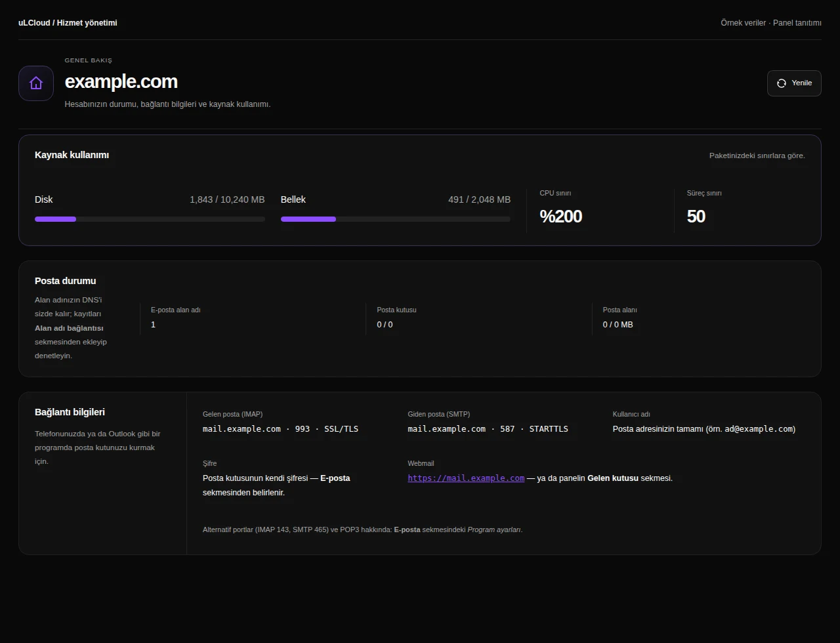Click the example.com page heading
The image size is (840, 643).
click(121, 81)
